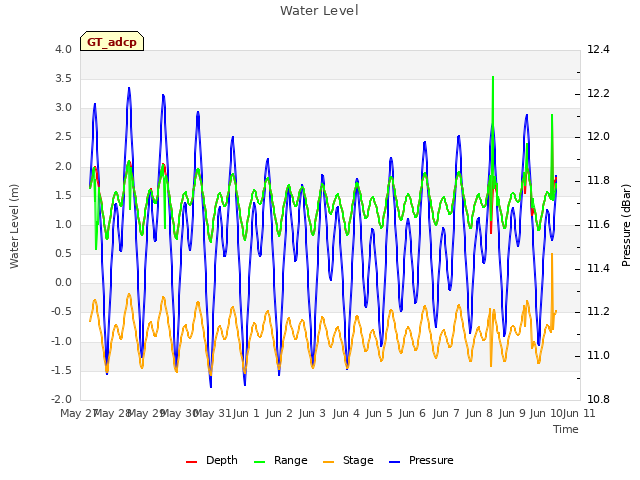Toggle the Stage series legend entry
Screen dimensions: 640x480
pos(348,461)
